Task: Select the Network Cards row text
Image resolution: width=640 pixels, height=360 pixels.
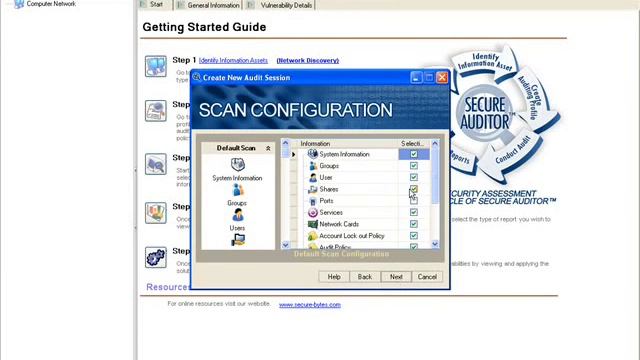Action: [x=339, y=224]
